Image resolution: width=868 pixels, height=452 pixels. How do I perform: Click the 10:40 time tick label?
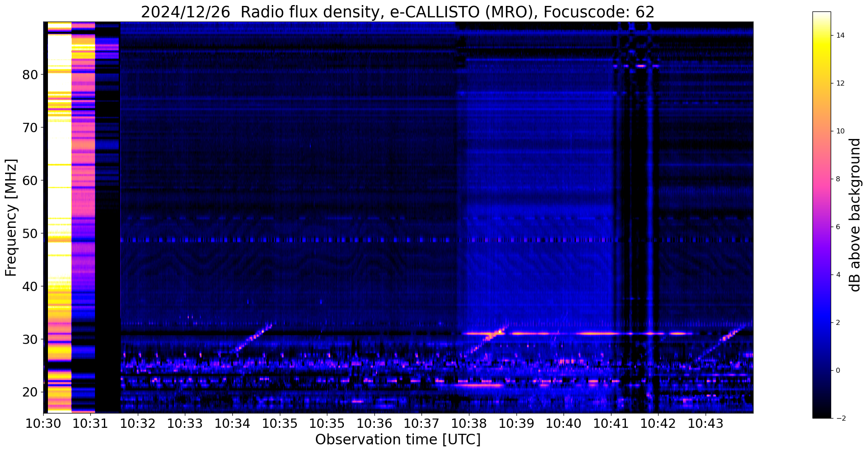(x=564, y=424)
